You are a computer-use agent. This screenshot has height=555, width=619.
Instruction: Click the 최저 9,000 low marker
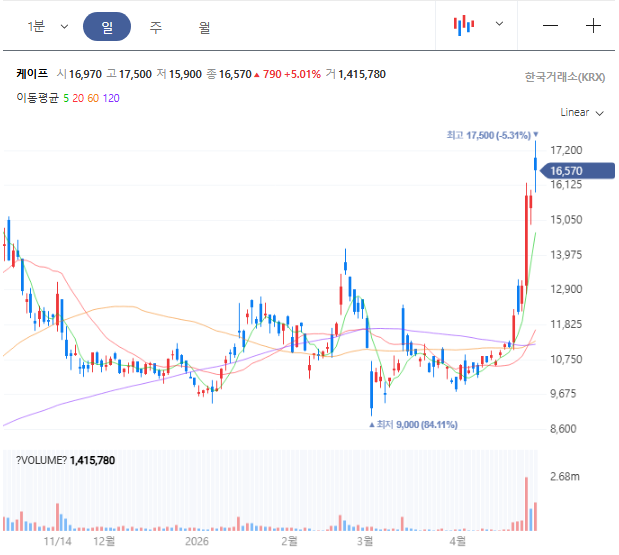point(413,425)
